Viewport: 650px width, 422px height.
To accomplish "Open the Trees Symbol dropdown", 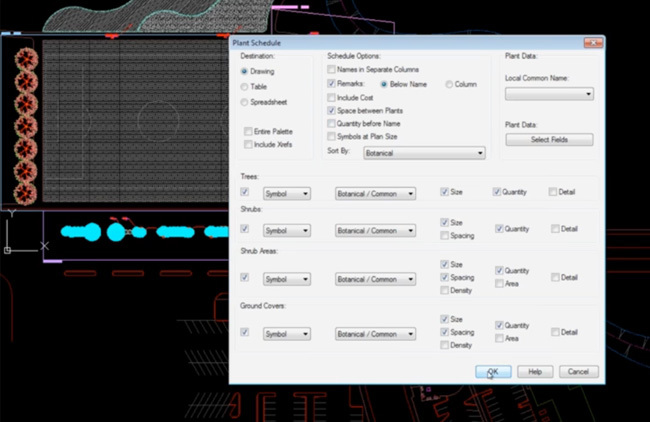I will click(286, 192).
